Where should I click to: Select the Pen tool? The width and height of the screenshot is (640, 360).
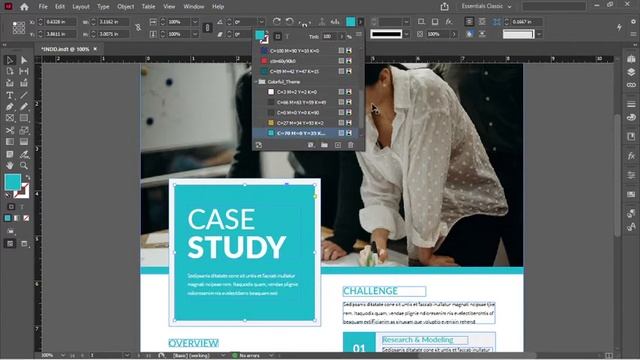(x=10, y=107)
